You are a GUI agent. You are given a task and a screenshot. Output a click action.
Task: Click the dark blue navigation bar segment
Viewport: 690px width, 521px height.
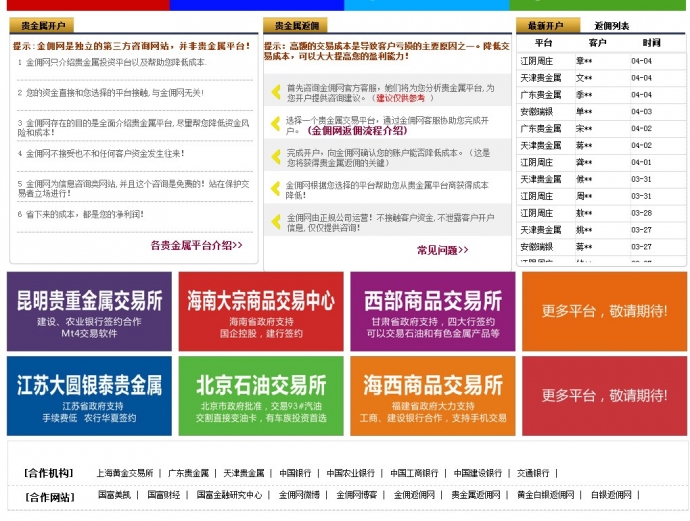(x=257, y=5)
